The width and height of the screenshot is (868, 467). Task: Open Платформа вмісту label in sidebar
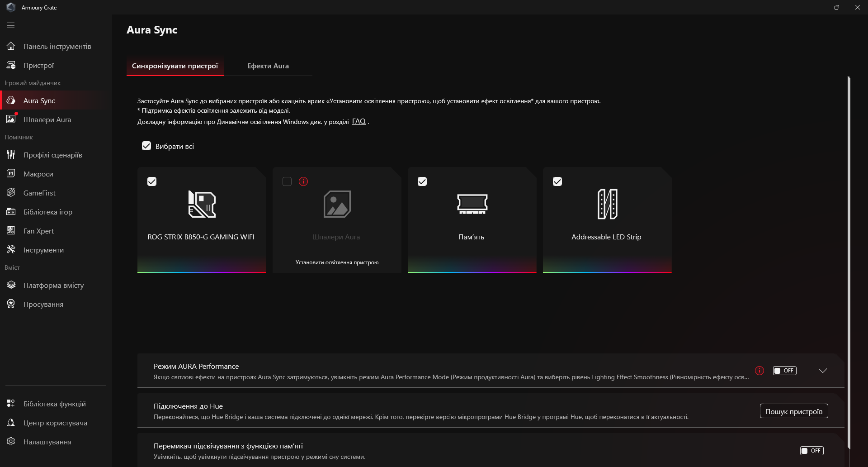click(54, 285)
